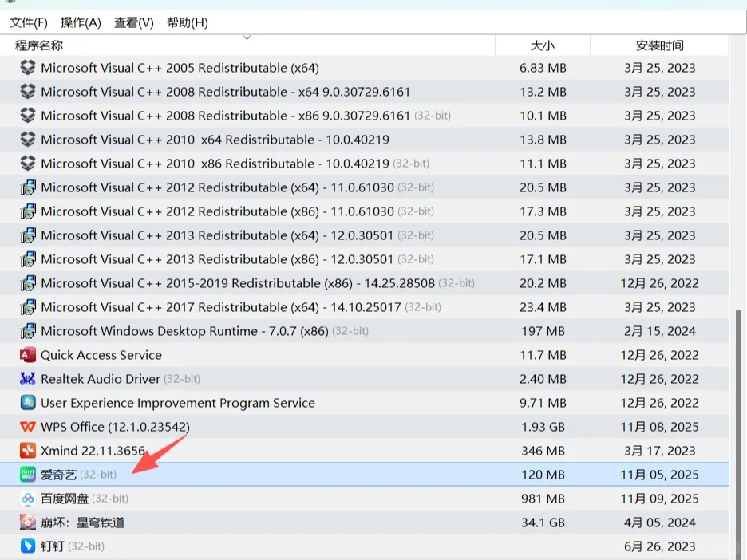The image size is (747, 560).
Task: Click the Visual C++ 2010 x86 icon
Action: [x=28, y=164]
